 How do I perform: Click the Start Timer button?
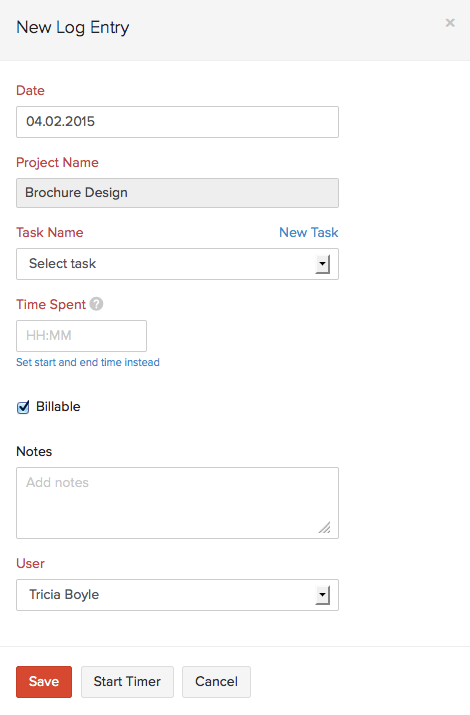click(x=127, y=682)
